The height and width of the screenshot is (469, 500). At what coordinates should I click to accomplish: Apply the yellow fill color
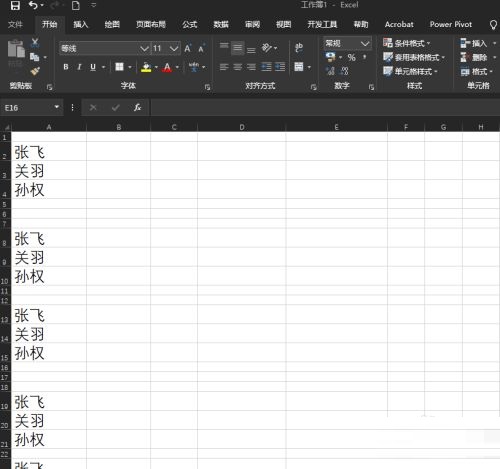pyautogui.click(x=146, y=67)
